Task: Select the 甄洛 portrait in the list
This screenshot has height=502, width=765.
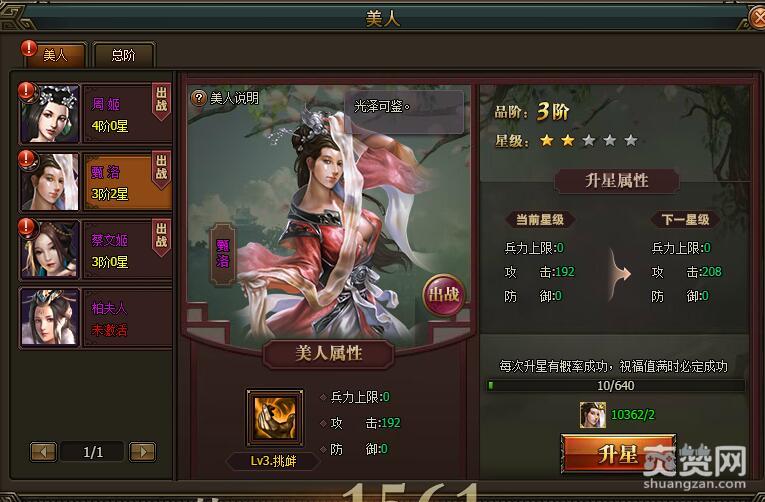Action: pyautogui.click(x=50, y=182)
